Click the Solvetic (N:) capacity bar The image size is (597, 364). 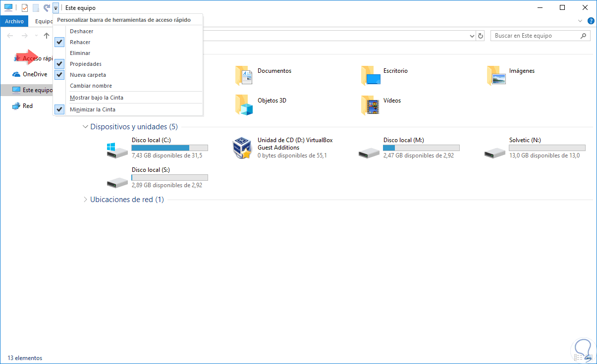pyautogui.click(x=547, y=148)
